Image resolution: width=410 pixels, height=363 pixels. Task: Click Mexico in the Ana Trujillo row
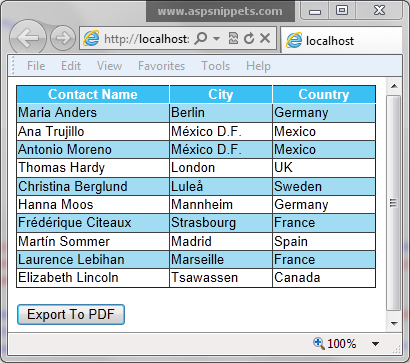pos(324,131)
